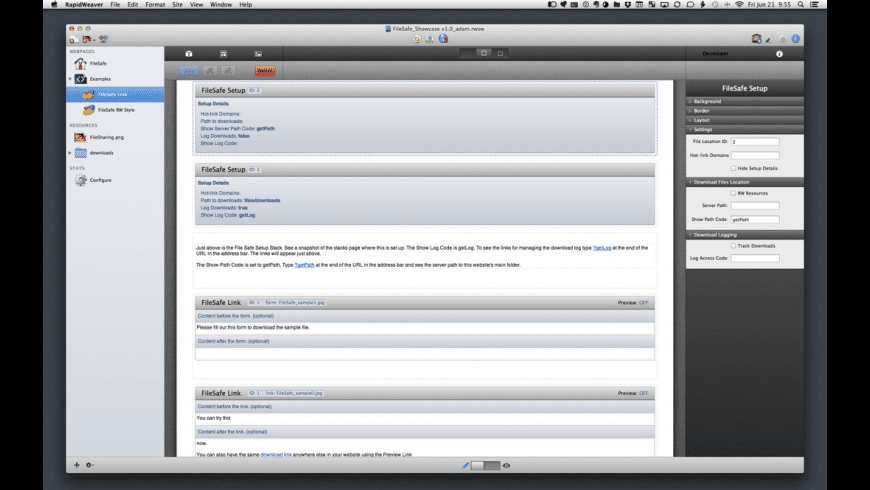Click the first link chain icon
The width and height of the screenshot is (870, 490).
pos(210,70)
